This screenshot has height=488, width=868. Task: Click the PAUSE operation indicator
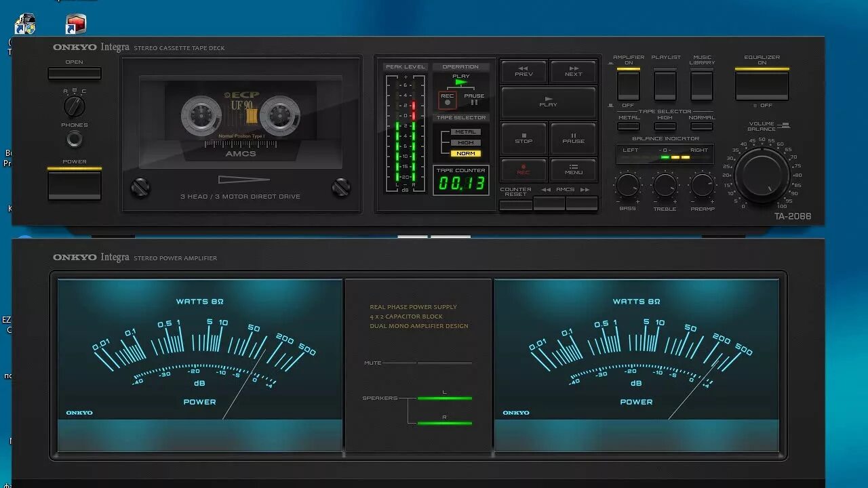point(474,100)
